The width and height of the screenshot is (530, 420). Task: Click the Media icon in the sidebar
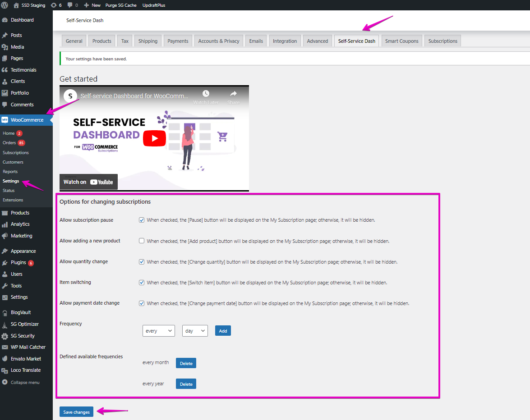(x=5, y=47)
